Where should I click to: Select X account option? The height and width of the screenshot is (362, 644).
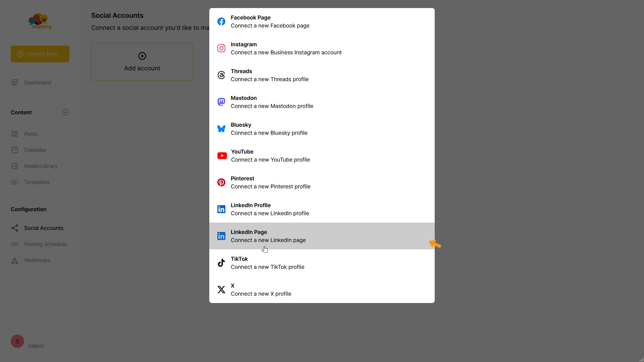coord(322,290)
